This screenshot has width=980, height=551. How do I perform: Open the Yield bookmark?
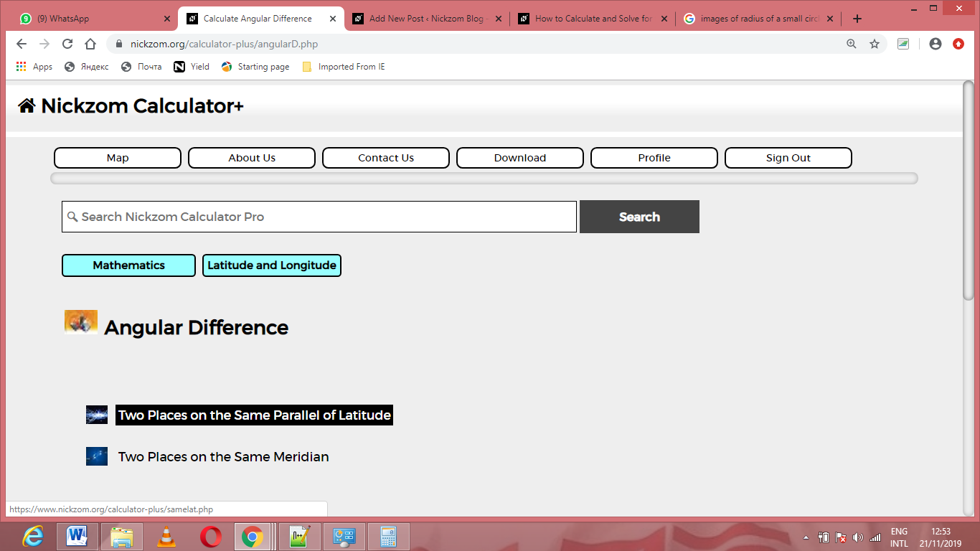(192, 67)
